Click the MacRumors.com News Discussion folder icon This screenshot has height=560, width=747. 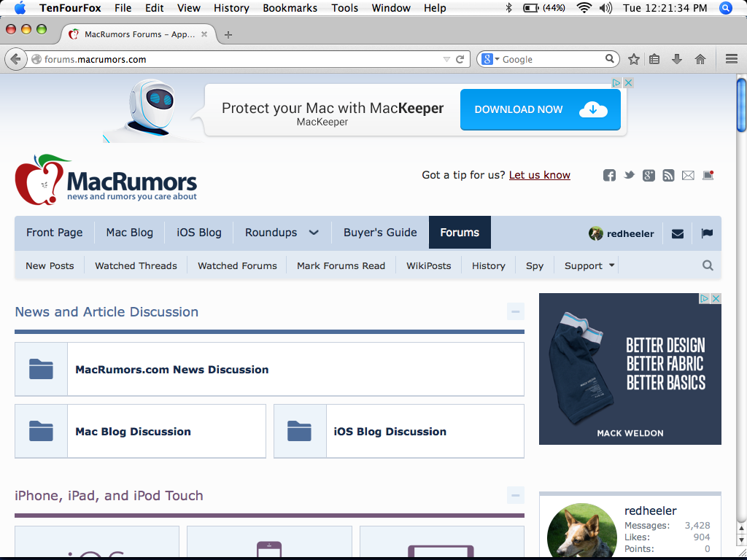[x=41, y=369]
